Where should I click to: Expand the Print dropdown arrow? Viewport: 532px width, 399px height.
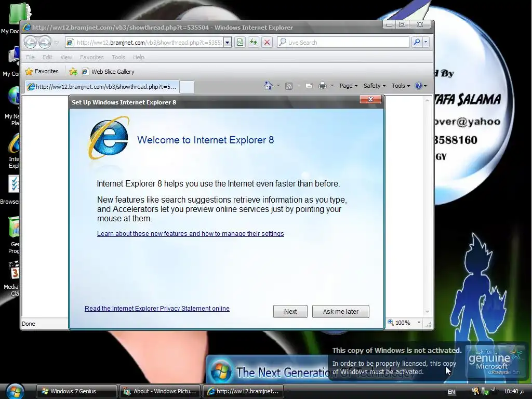332,86
